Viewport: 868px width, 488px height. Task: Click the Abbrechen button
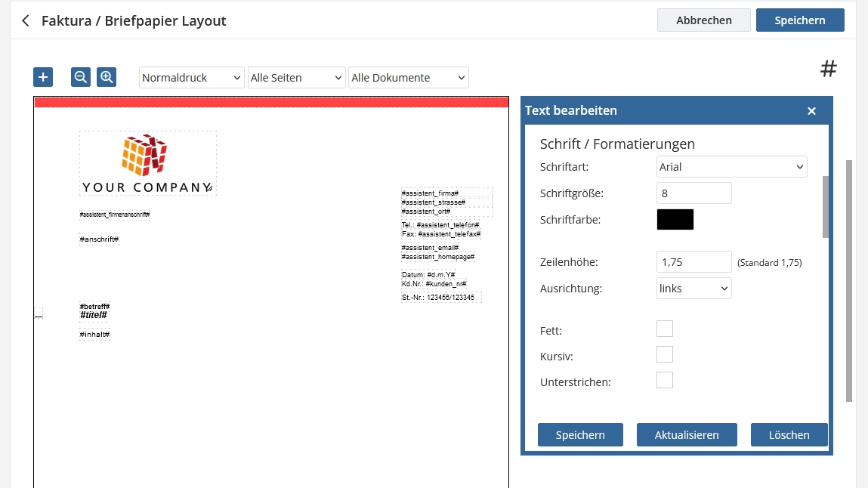[x=703, y=20]
